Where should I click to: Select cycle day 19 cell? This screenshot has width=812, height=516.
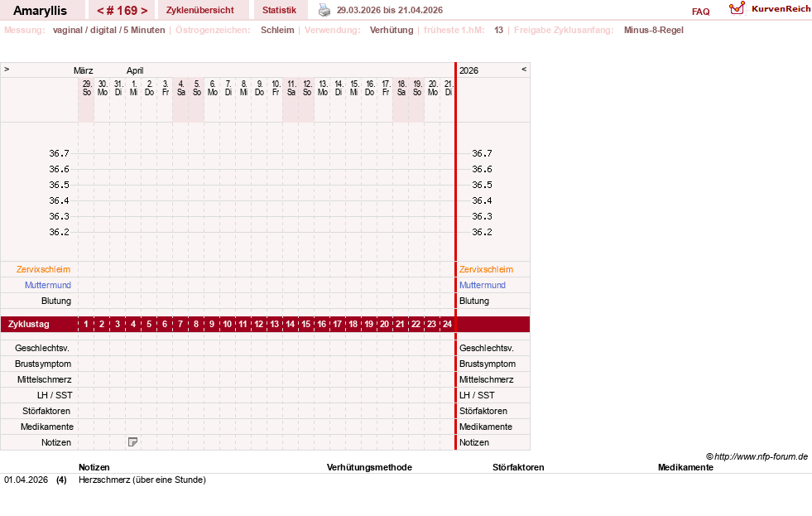point(368,324)
